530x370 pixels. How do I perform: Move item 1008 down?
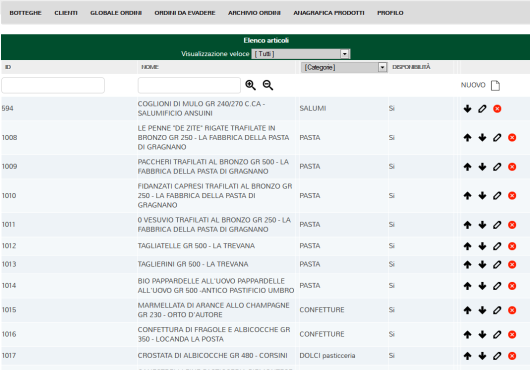(x=482, y=138)
